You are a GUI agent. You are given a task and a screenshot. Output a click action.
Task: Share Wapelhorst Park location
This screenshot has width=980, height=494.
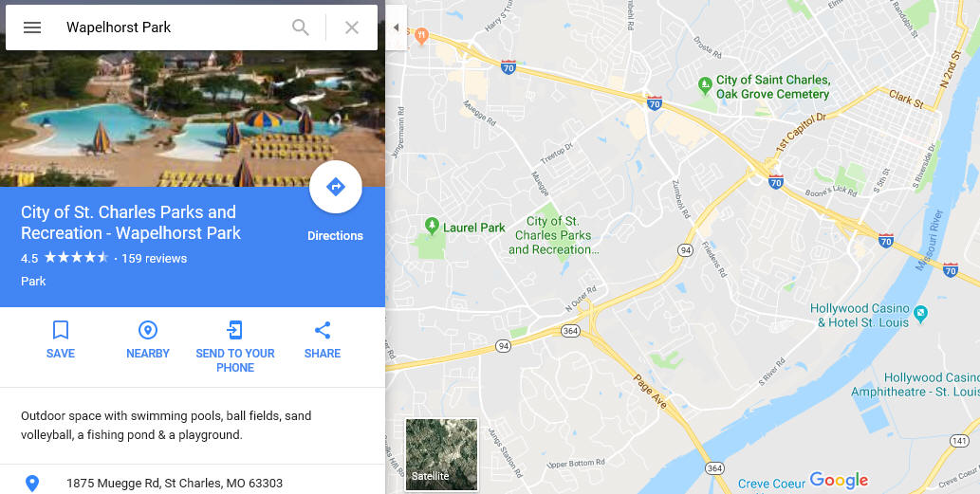323,339
